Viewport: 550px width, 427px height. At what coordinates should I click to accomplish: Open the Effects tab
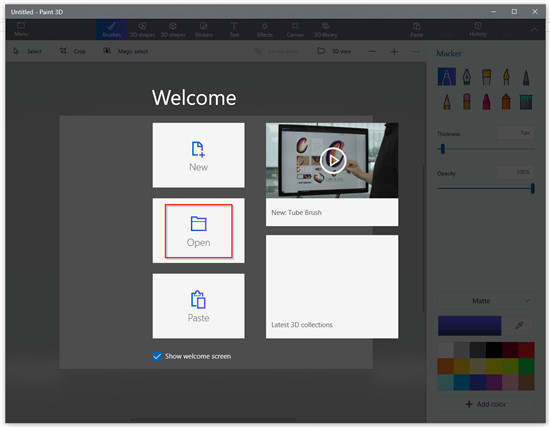(264, 29)
